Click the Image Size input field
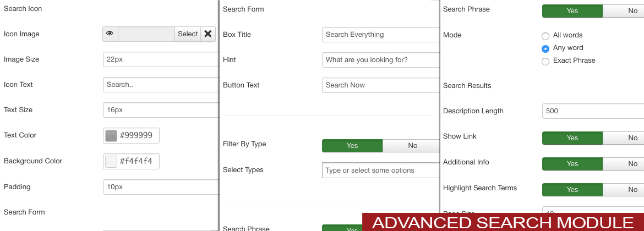Image resolution: width=644 pixels, height=231 pixels. click(x=160, y=59)
